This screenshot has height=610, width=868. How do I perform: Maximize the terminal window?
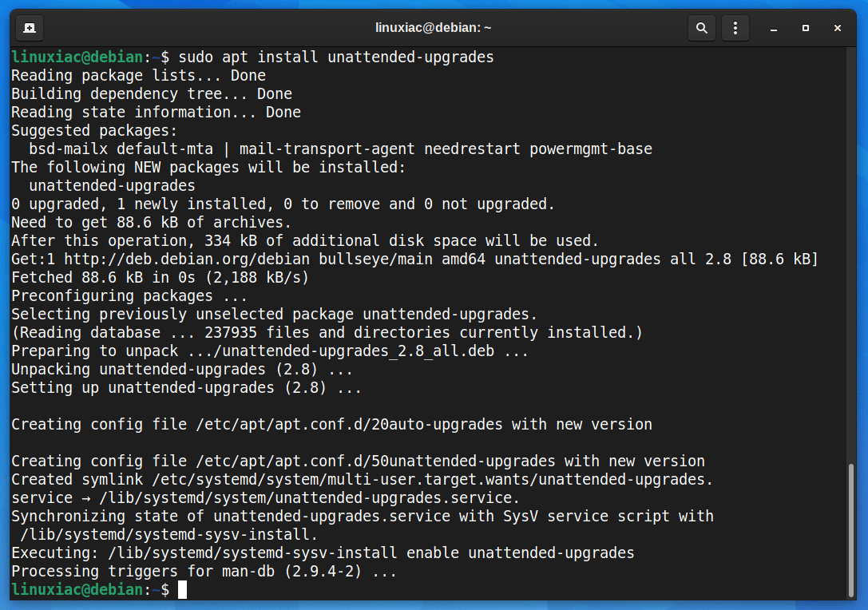pos(805,27)
